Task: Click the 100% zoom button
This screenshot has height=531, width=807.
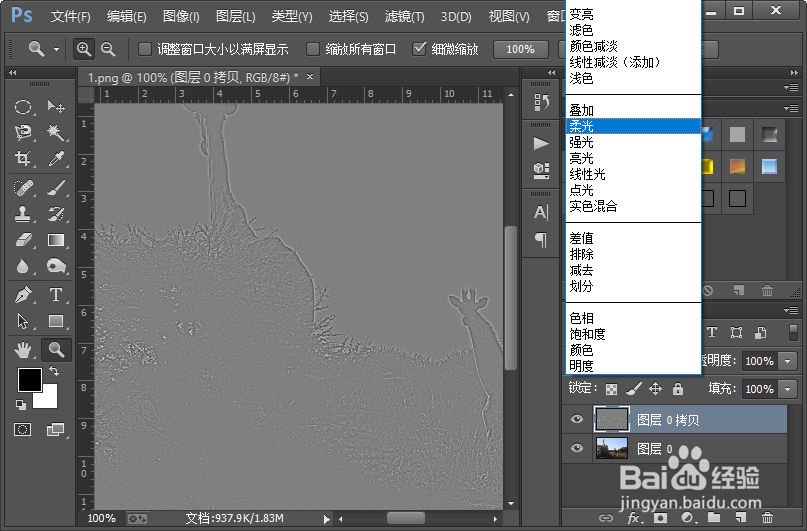Action: point(520,49)
